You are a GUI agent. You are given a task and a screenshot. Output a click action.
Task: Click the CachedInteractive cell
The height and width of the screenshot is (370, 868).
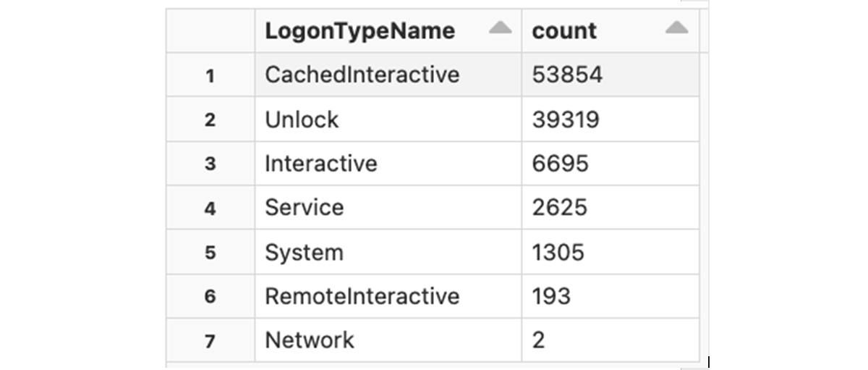362,75
